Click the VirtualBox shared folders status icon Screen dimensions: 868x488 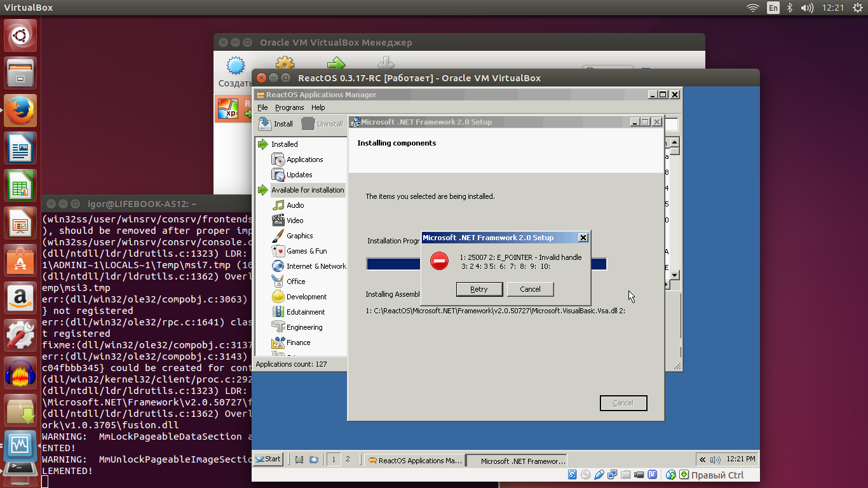[626, 475]
